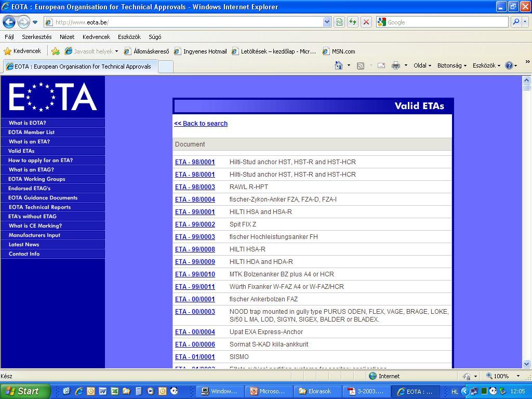Open the Nézet menu
532x399 pixels.
pyautogui.click(x=67, y=37)
